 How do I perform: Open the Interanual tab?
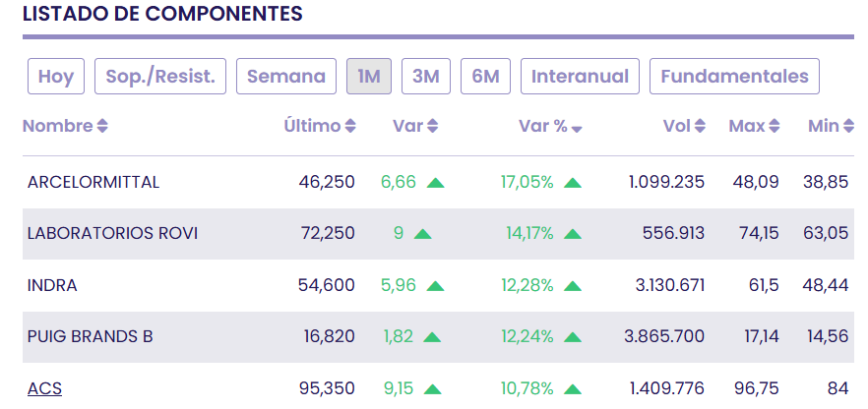pos(580,77)
